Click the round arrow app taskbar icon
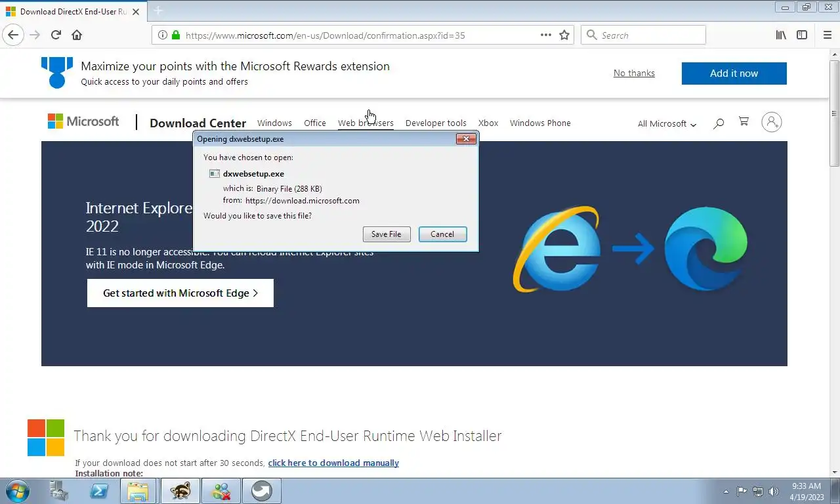The height and width of the screenshot is (504, 840). tap(261, 491)
